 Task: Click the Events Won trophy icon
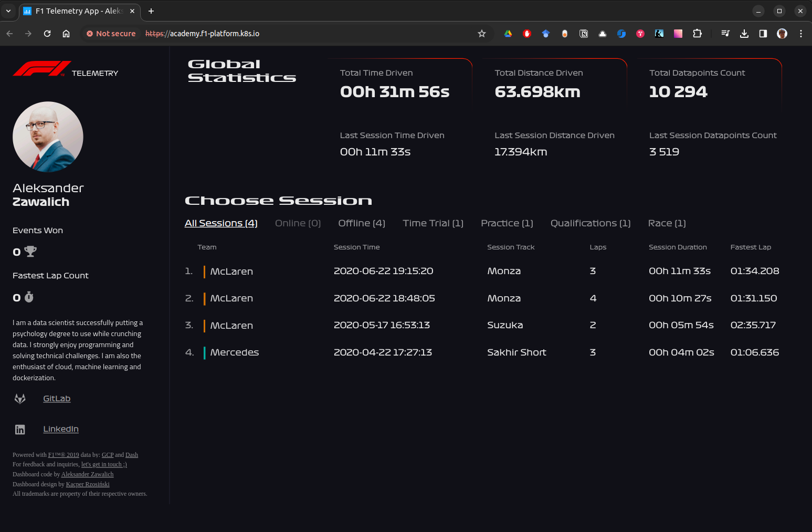[31, 252]
